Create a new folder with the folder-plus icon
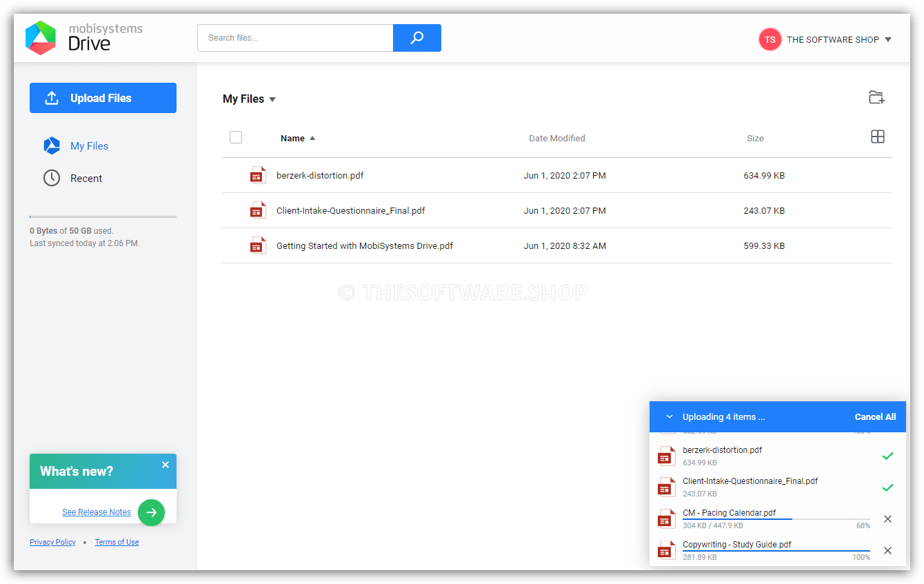 point(876,97)
